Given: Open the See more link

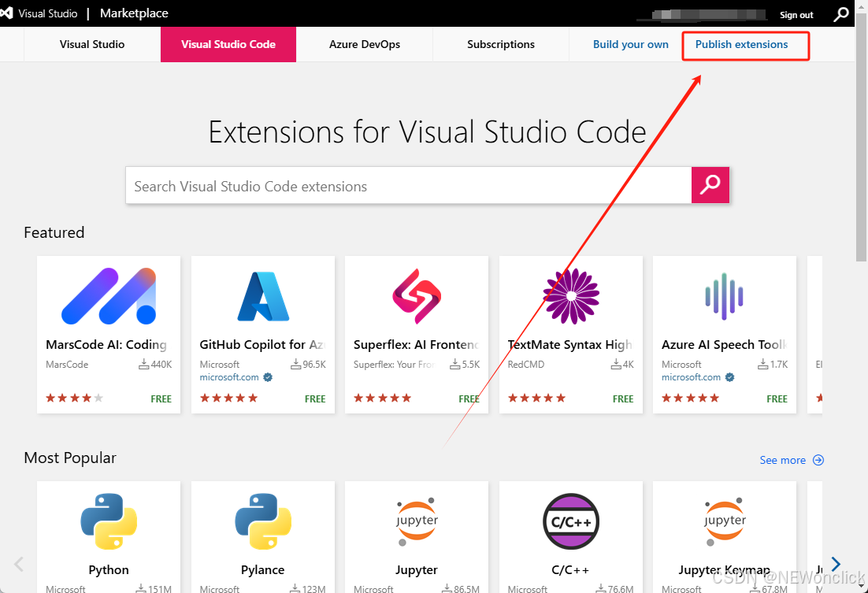Looking at the screenshot, I should point(782,460).
